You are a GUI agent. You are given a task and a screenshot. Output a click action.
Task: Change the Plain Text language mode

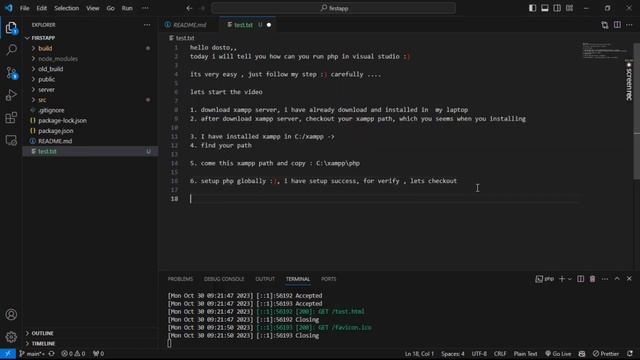525,353
